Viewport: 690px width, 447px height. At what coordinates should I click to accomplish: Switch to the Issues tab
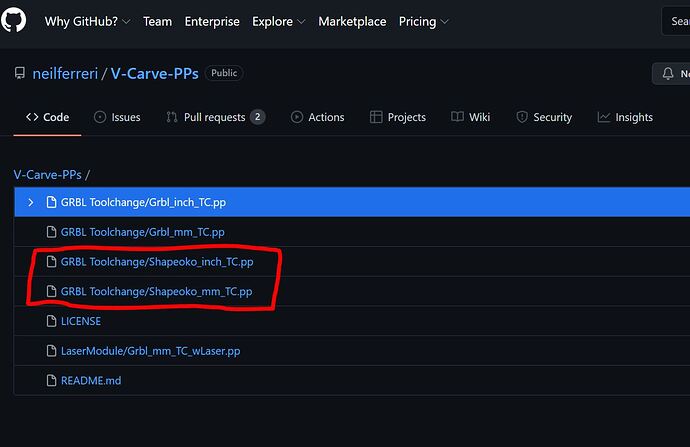pos(117,117)
